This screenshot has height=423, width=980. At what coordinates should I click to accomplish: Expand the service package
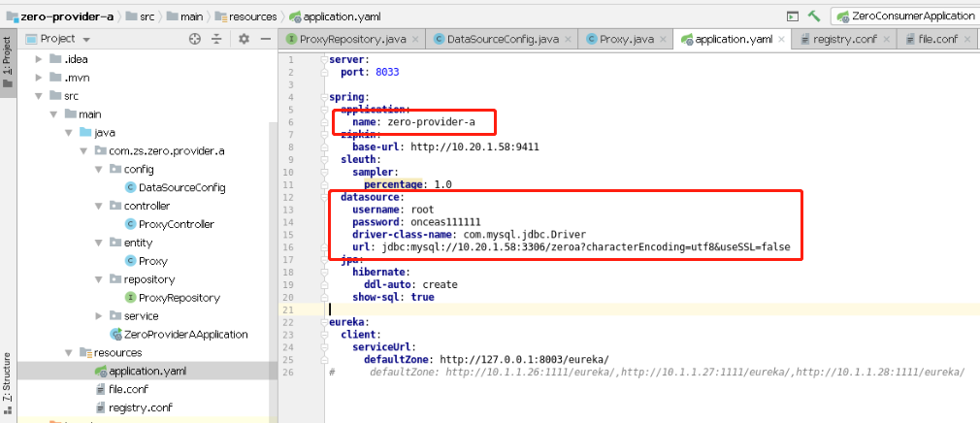pos(98,316)
